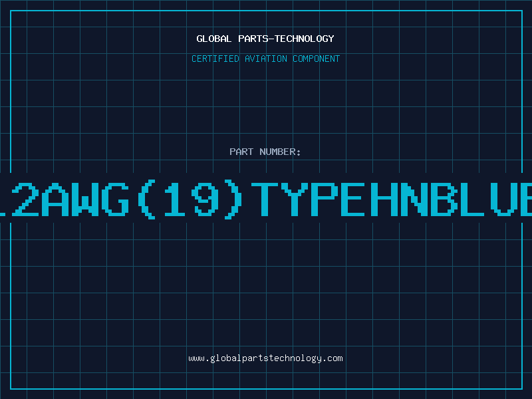Screen dimensions: 532x399
Task: Click the large AWG(19)TYPEHNBLUE part number text
Action: tap(266, 199)
